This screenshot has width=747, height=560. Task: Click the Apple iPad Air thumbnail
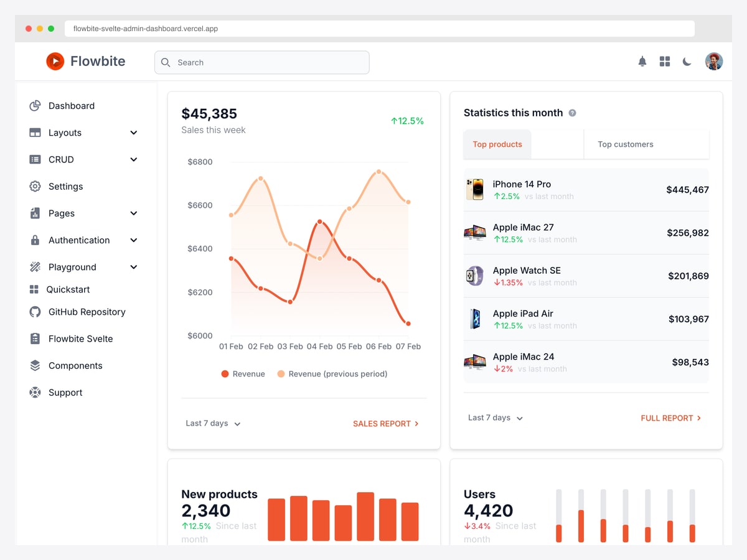coord(474,319)
